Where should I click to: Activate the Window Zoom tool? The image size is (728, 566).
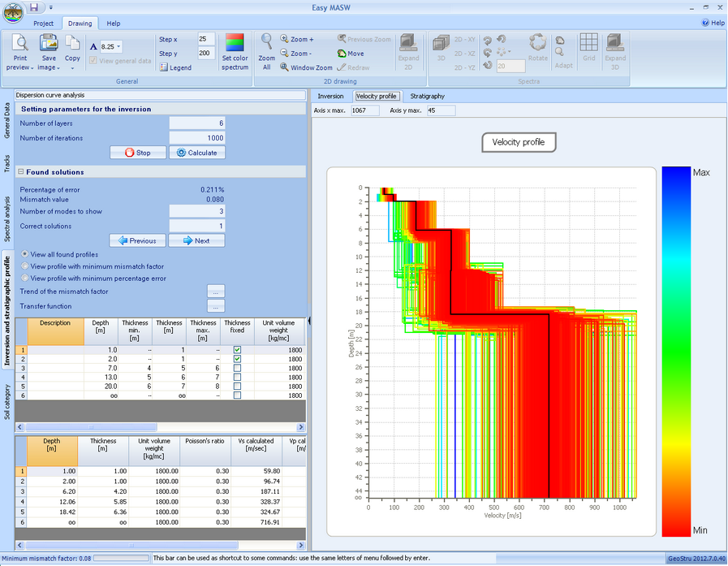[307, 67]
